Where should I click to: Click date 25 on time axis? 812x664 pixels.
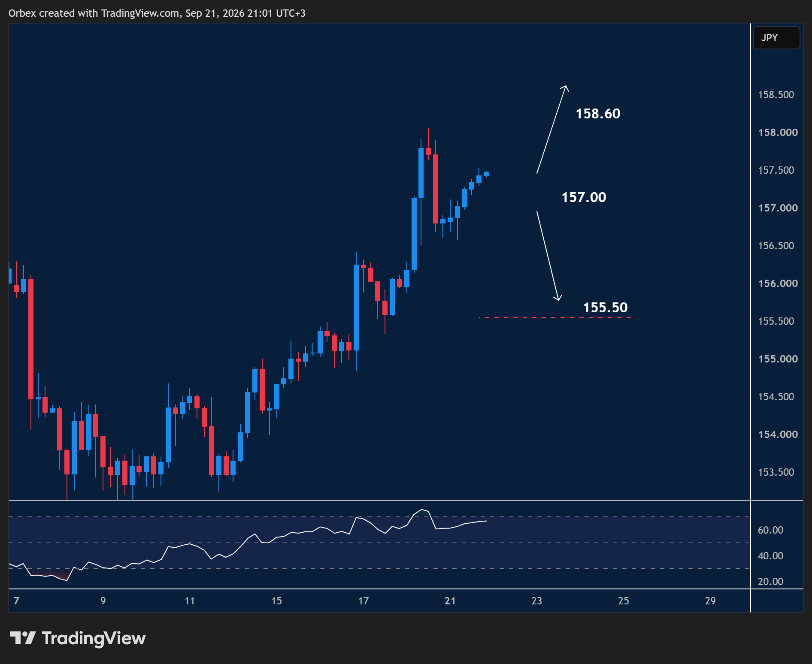pos(623,601)
